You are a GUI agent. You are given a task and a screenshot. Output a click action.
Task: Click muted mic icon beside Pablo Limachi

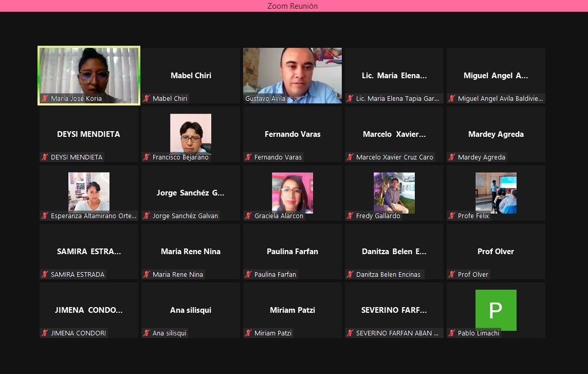[452, 333]
